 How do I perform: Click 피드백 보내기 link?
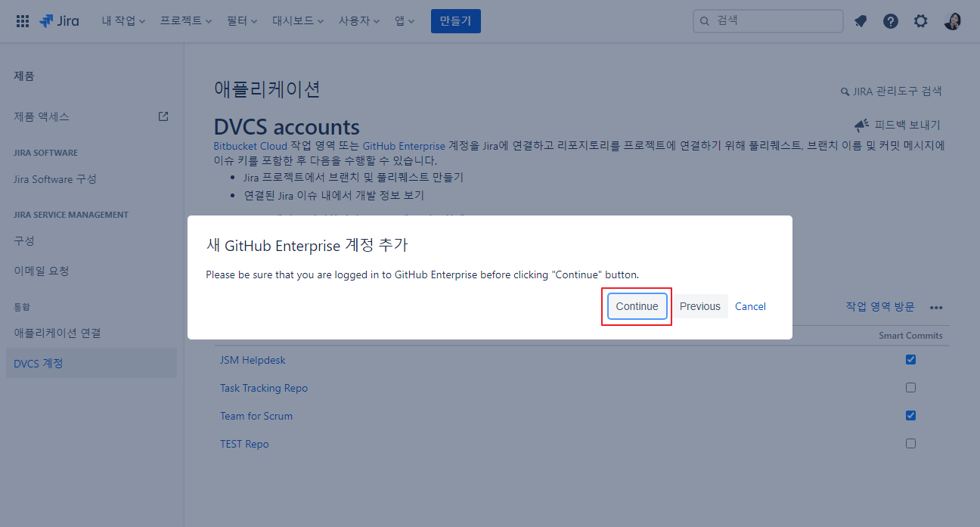[907, 126]
